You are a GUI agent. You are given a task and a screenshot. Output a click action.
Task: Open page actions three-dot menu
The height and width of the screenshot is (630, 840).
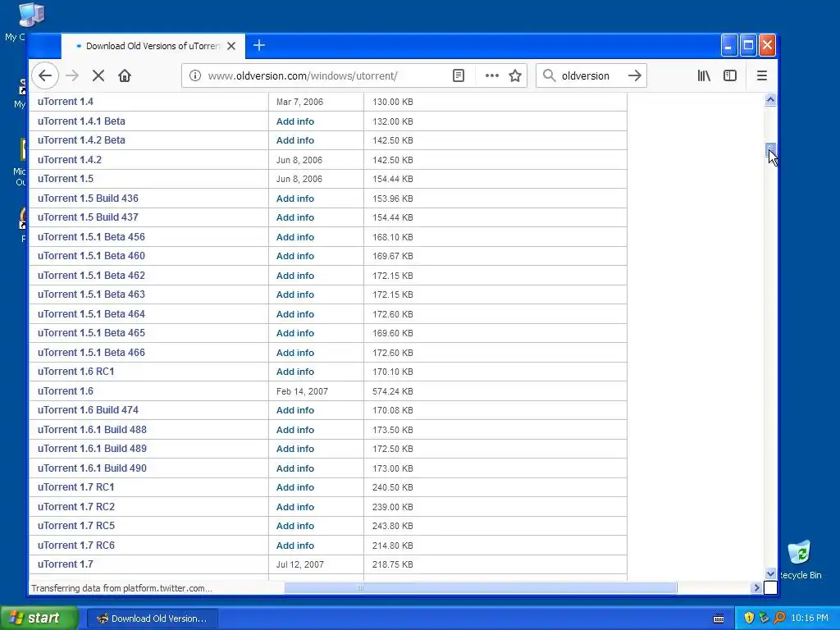pyautogui.click(x=492, y=75)
